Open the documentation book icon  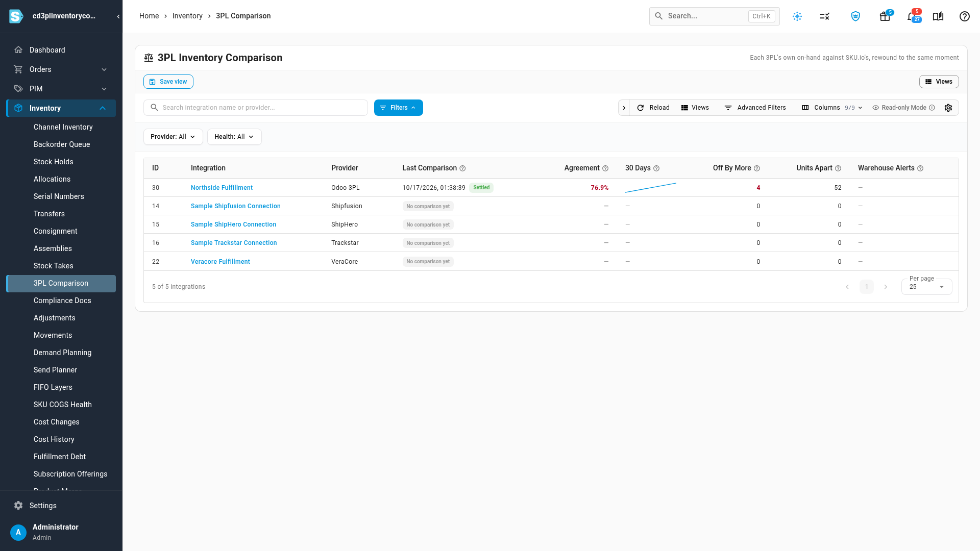938,16
